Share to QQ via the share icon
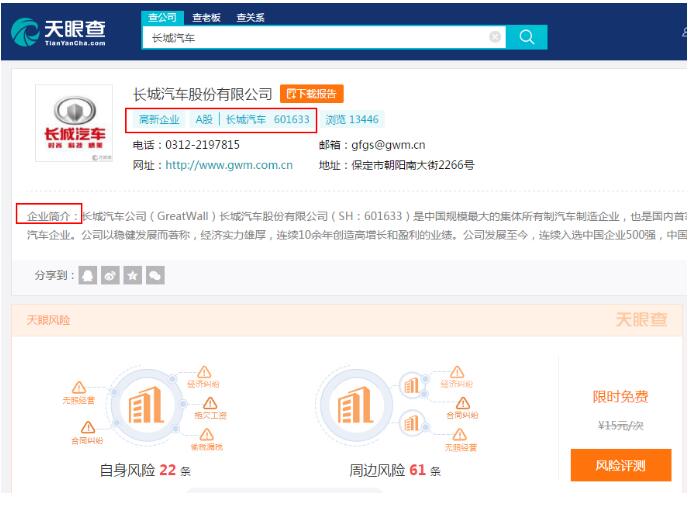 88,275
